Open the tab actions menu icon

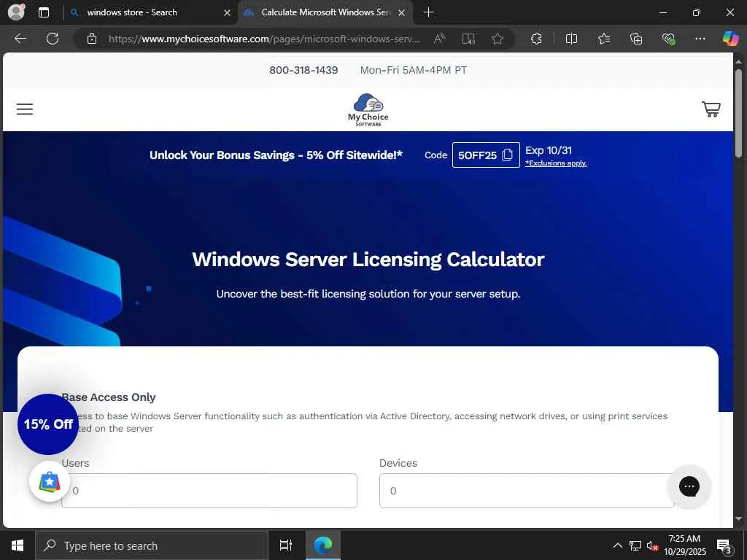coord(43,12)
